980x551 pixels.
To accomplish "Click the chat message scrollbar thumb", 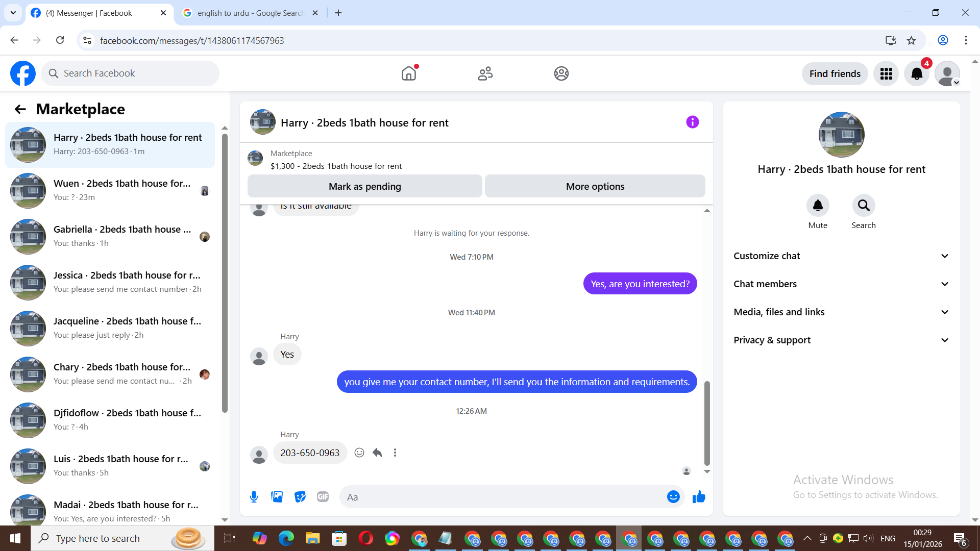I will click(707, 422).
